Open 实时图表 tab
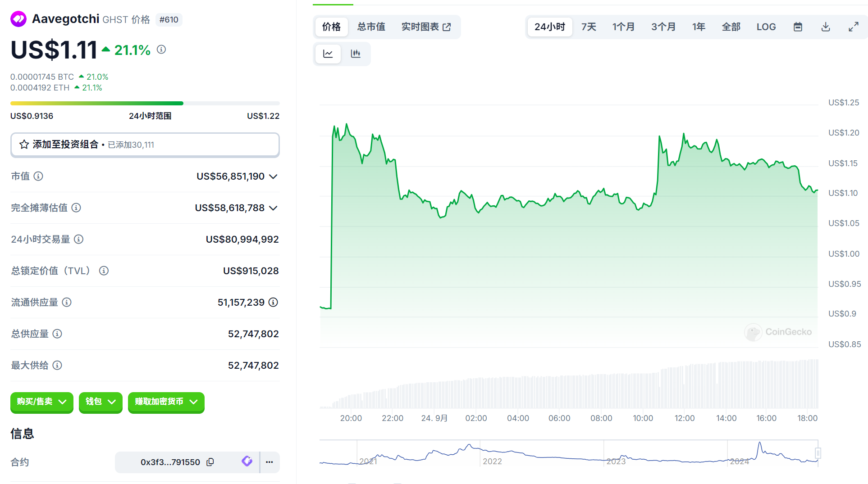 click(x=426, y=27)
